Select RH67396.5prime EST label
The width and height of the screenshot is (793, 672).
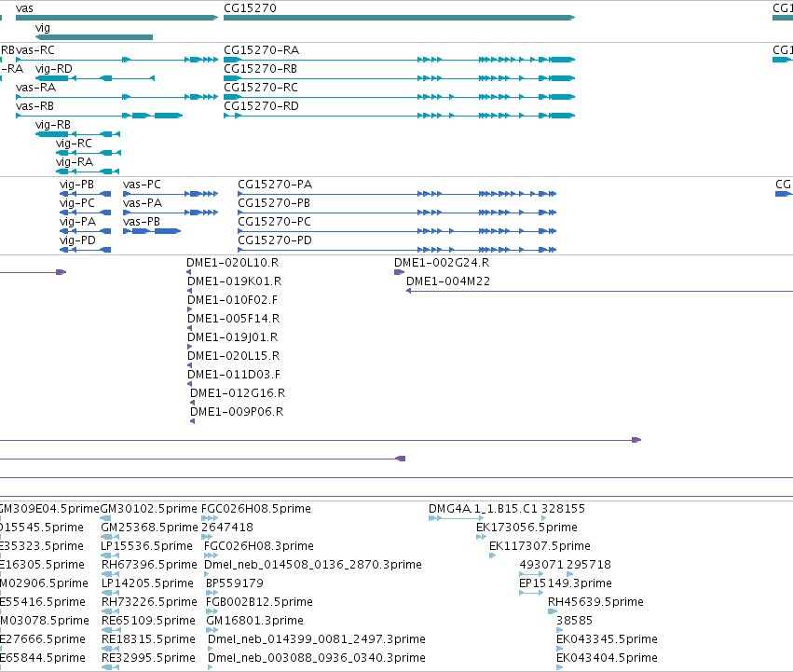pyautogui.click(x=149, y=565)
